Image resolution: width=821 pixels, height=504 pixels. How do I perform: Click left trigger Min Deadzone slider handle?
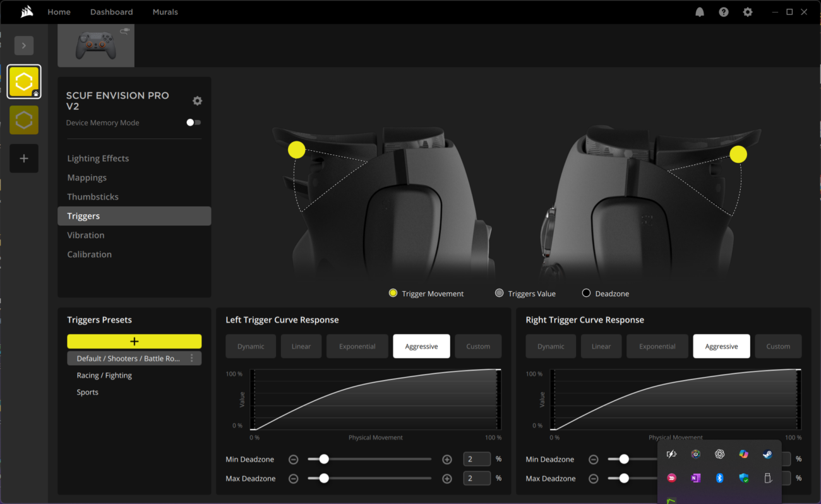[x=324, y=459]
